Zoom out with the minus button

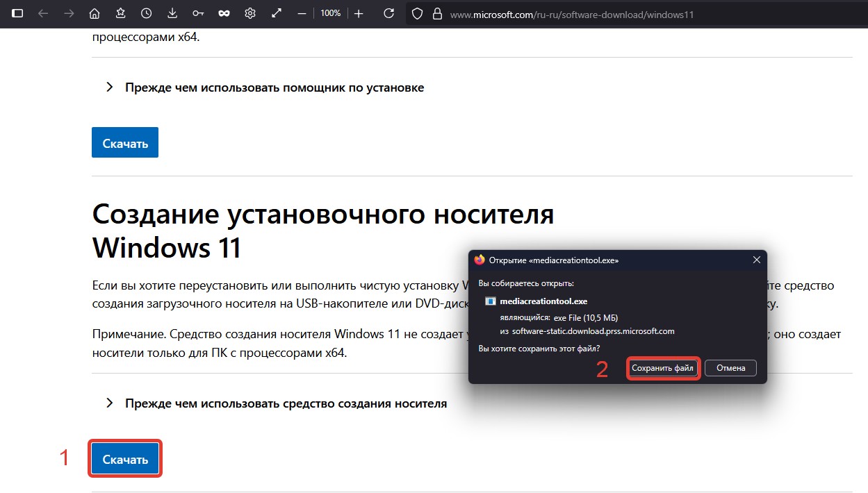point(302,13)
